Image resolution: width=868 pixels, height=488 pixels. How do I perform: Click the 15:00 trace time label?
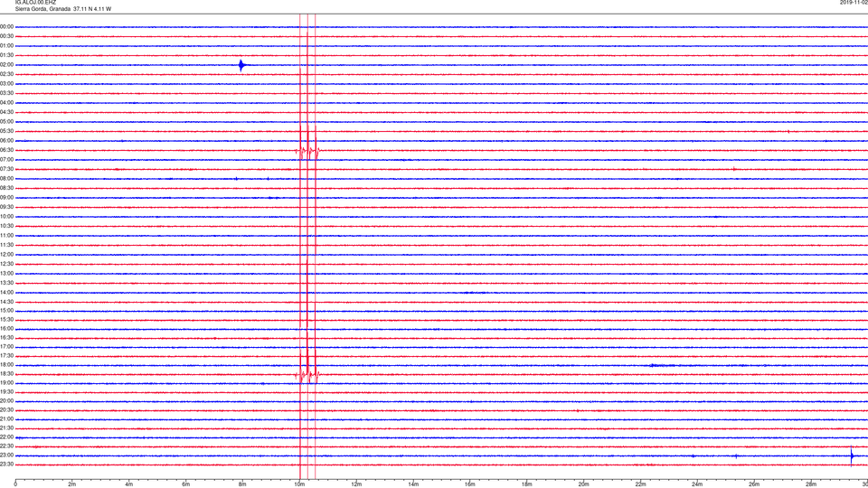tap(6, 310)
